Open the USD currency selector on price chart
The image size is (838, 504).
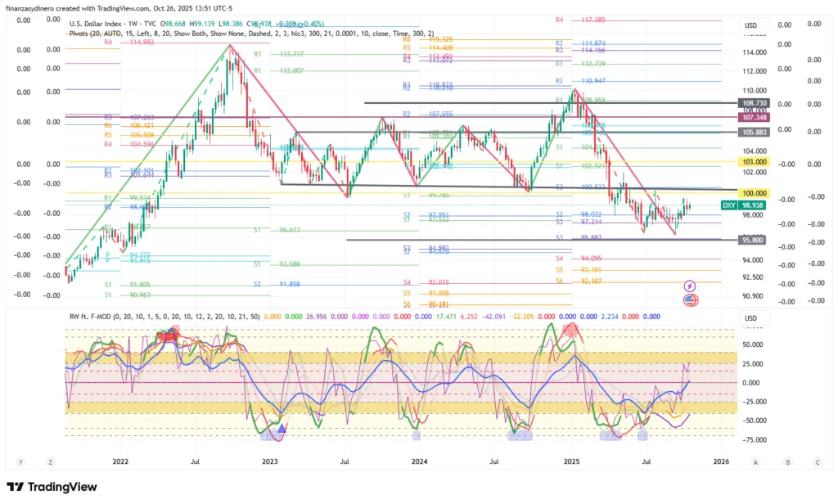(750, 25)
